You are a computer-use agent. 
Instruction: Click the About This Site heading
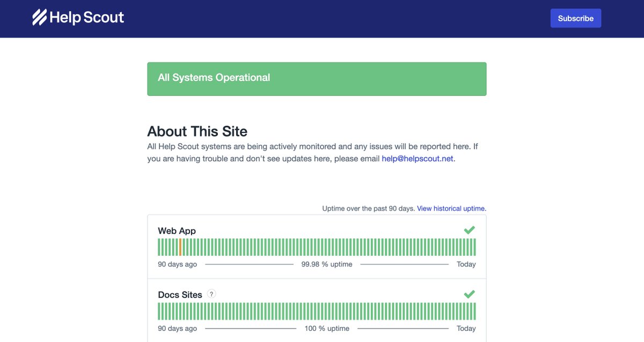pyautogui.click(x=197, y=131)
